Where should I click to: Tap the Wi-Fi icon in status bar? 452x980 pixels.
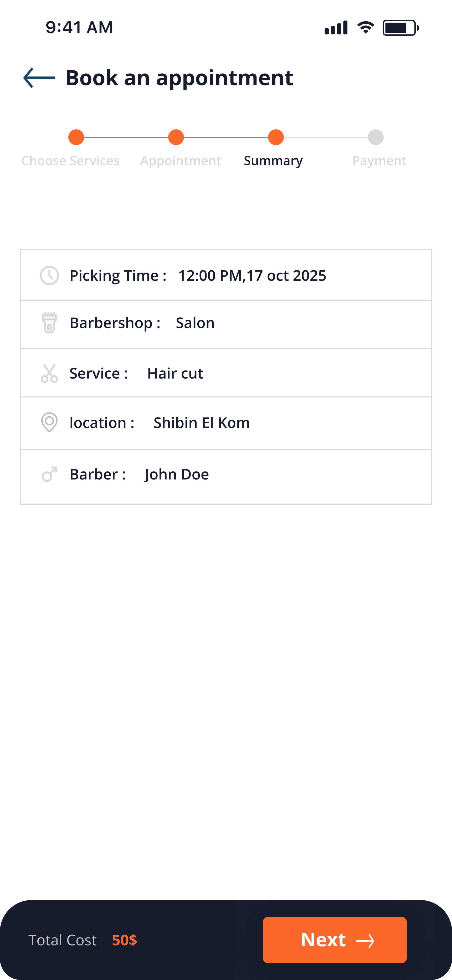[366, 28]
